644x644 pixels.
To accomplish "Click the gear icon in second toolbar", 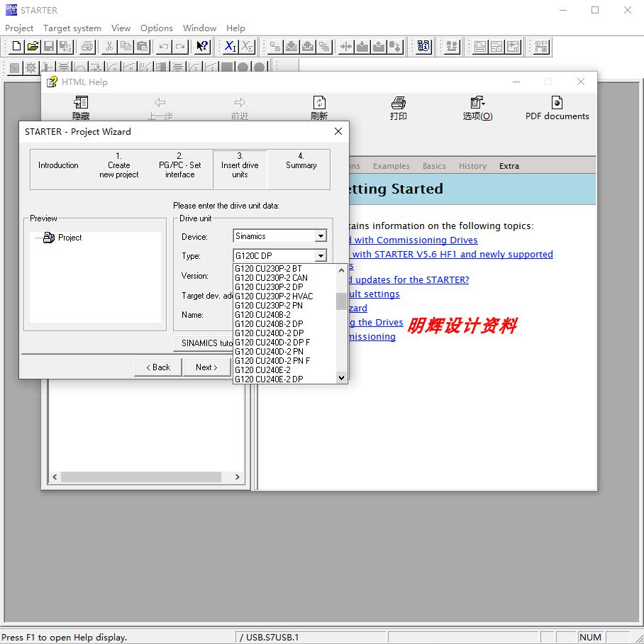I will coord(30,68).
